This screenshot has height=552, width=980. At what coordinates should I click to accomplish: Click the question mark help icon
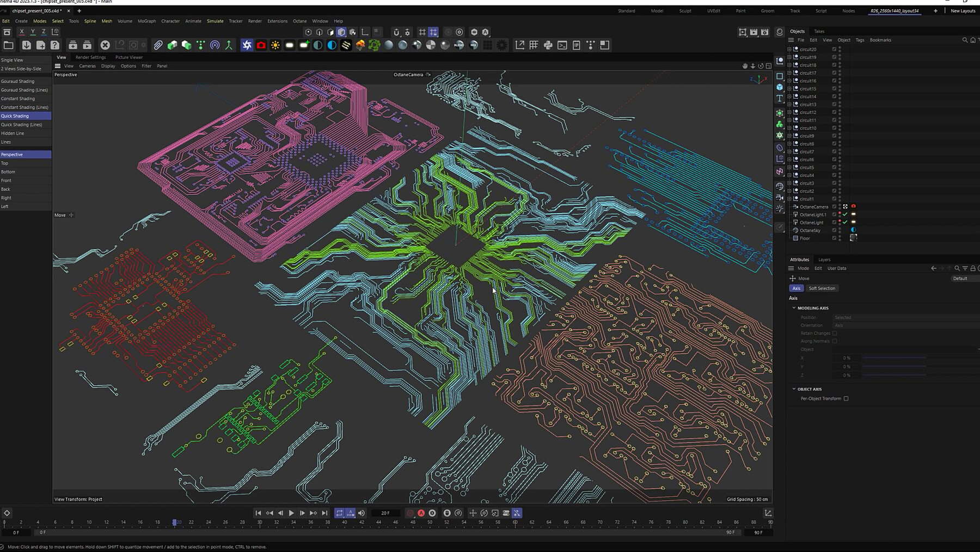pos(55,45)
